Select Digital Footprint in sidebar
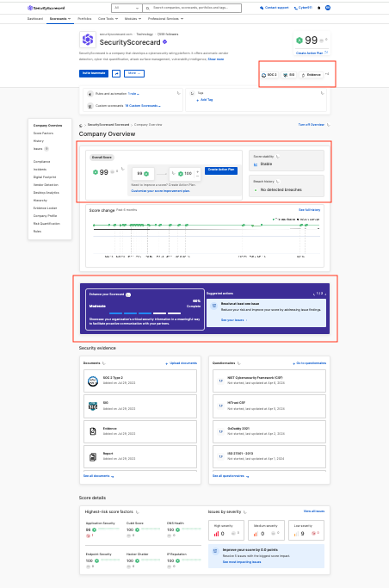This screenshot has height=588, width=389. [x=45, y=177]
